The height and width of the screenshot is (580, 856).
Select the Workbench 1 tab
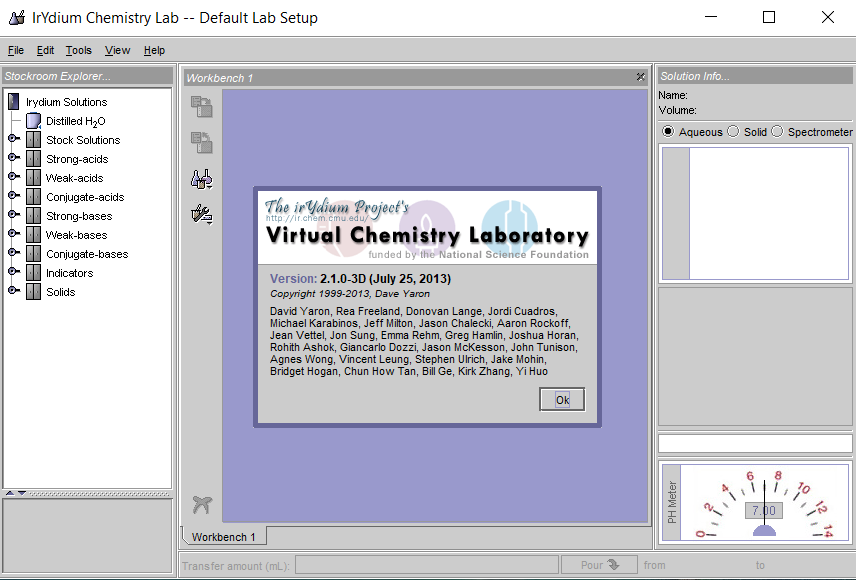[x=223, y=536]
